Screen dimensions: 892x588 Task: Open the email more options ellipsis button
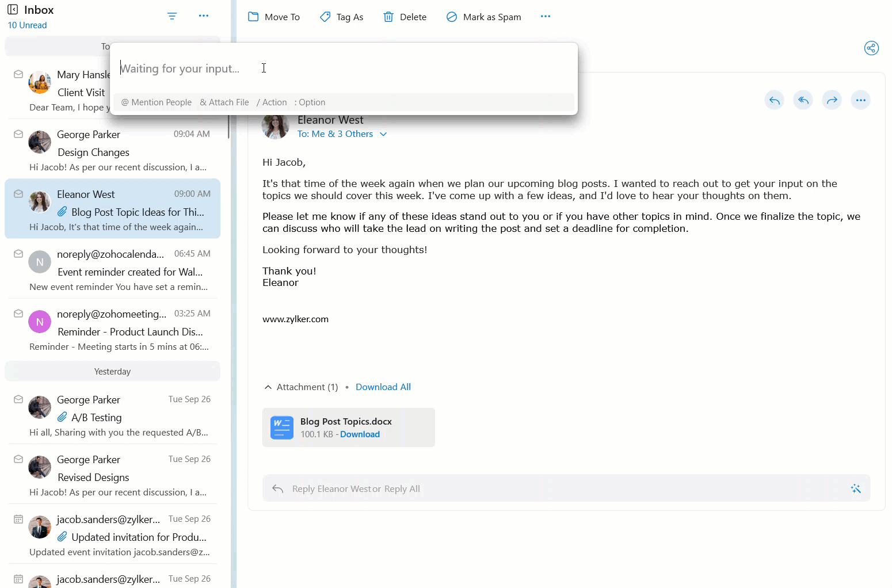[x=861, y=100]
